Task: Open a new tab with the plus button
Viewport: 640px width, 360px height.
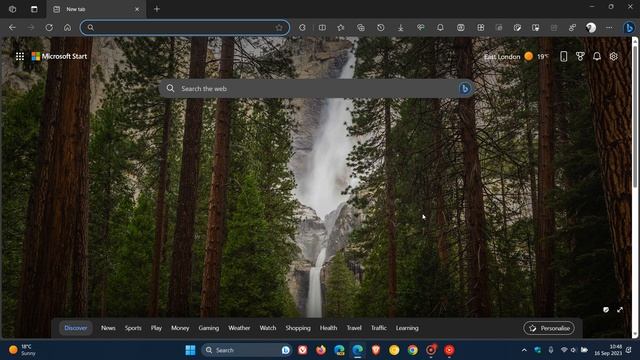Action: pos(157,9)
